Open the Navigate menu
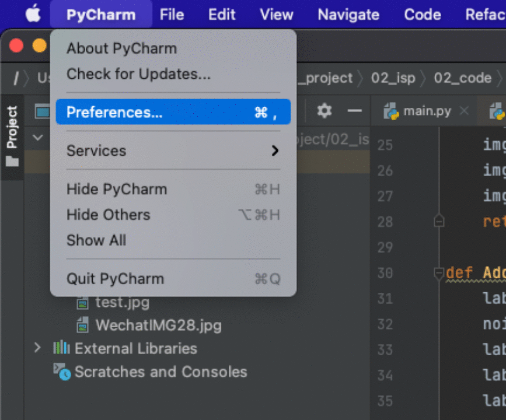 pyautogui.click(x=348, y=15)
